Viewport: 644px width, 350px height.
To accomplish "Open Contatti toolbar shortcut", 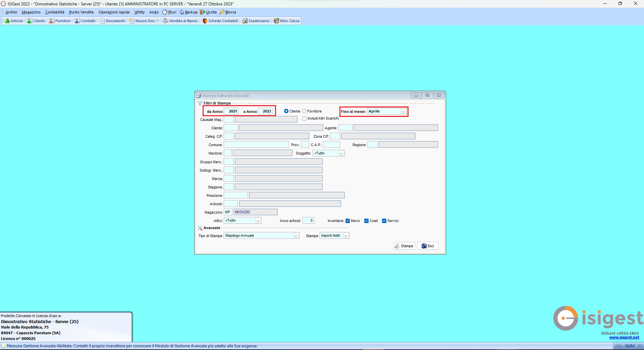I will click(x=85, y=21).
